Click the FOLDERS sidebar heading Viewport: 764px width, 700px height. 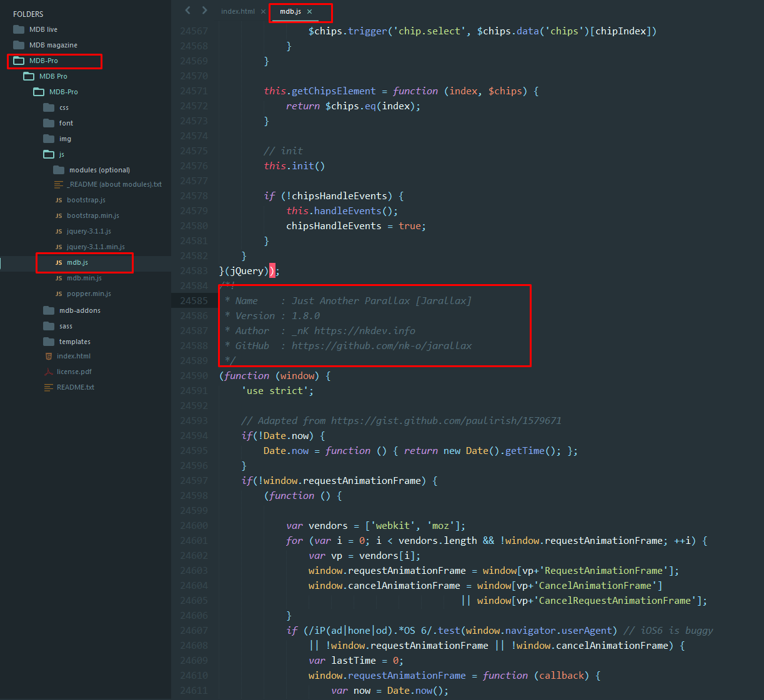coord(28,14)
